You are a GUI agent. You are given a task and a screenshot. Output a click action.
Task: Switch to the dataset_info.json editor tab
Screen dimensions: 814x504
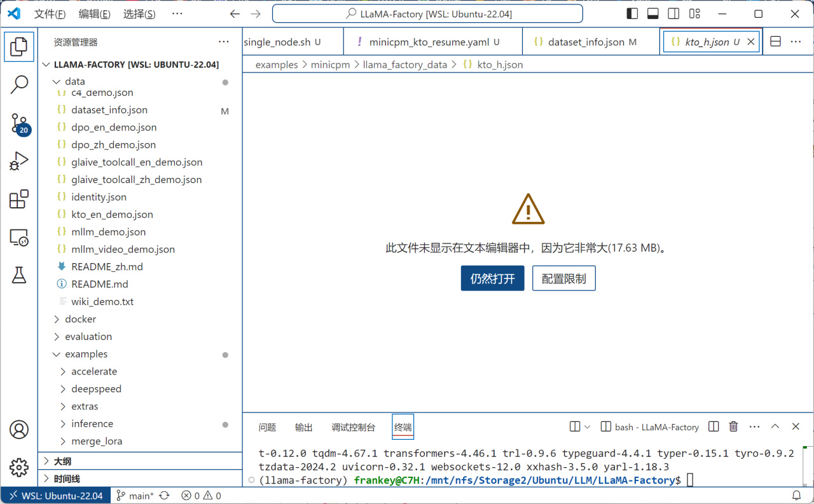(x=591, y=42)
